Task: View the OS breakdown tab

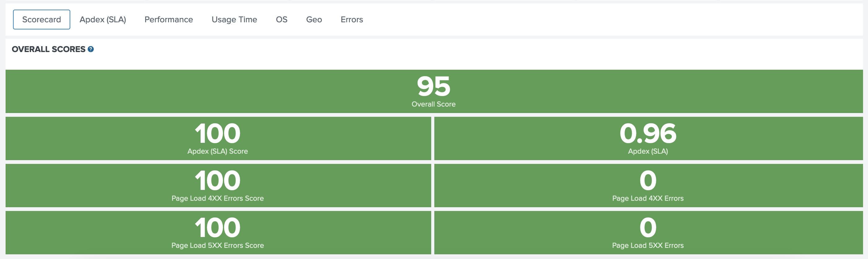Action: point(282,20)
